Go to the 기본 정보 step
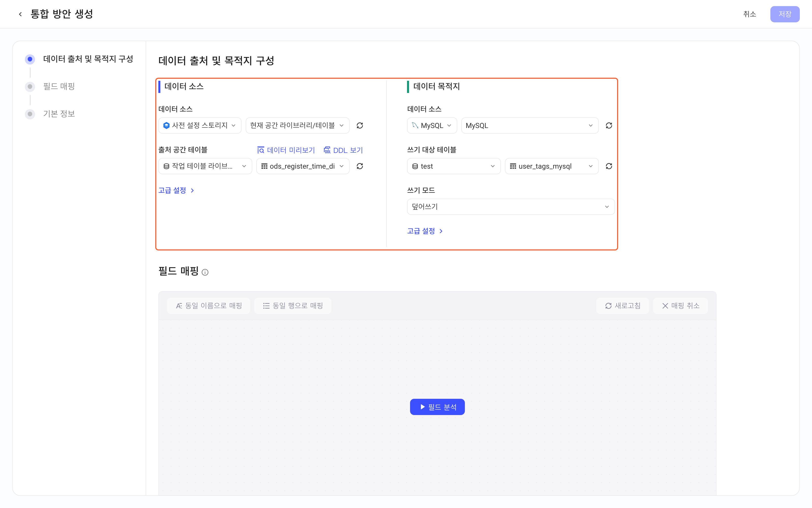812x508 pixels. pyautogui.click(x=50, y=114)
